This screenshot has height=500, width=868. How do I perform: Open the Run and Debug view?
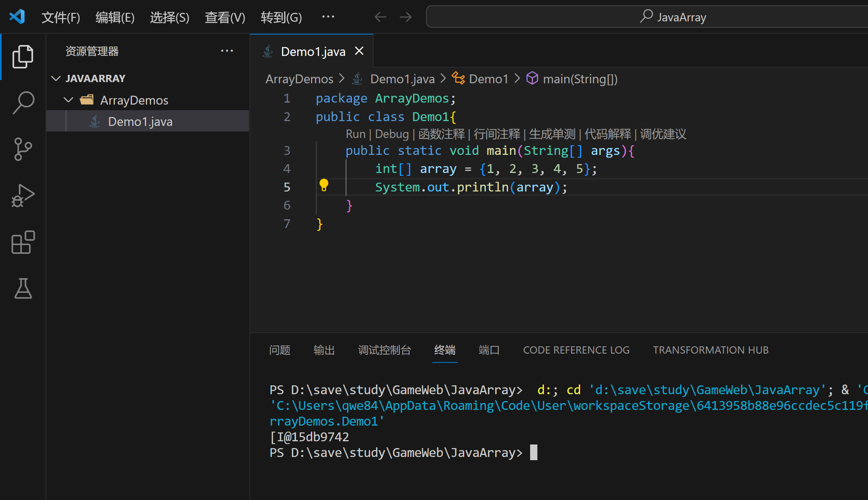pyautogui.click(x=23, y=196)
